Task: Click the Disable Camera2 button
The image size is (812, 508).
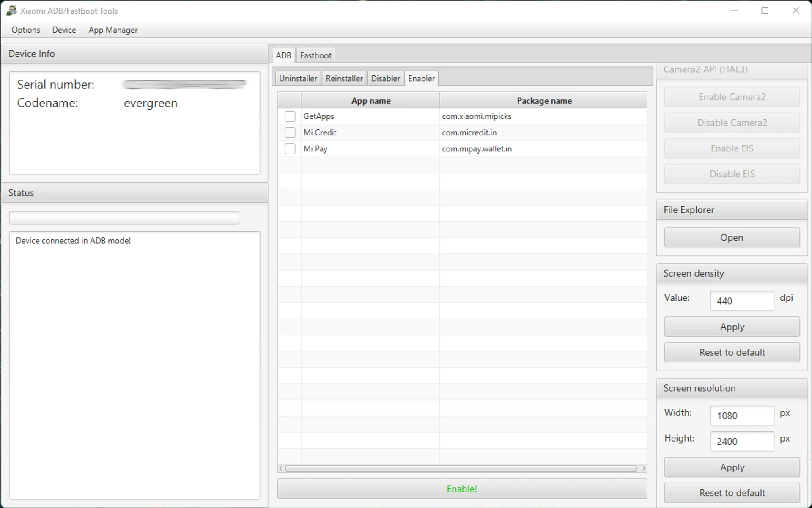Action: [732, 123]
